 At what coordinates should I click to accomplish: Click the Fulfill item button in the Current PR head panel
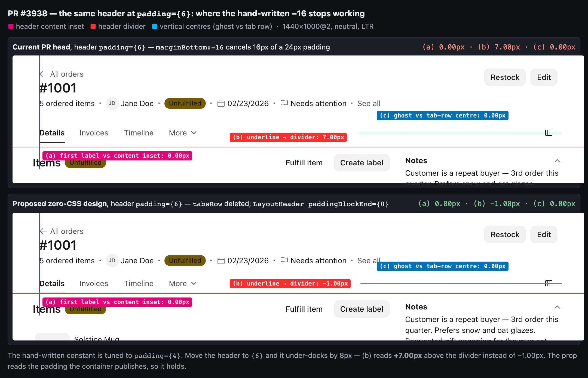click(x=304, y=163)
